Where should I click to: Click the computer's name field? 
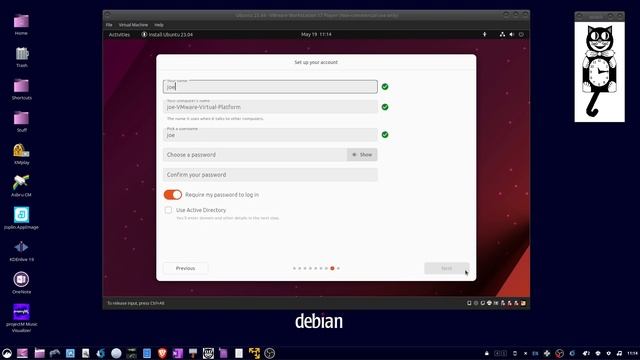coord(270,107)
